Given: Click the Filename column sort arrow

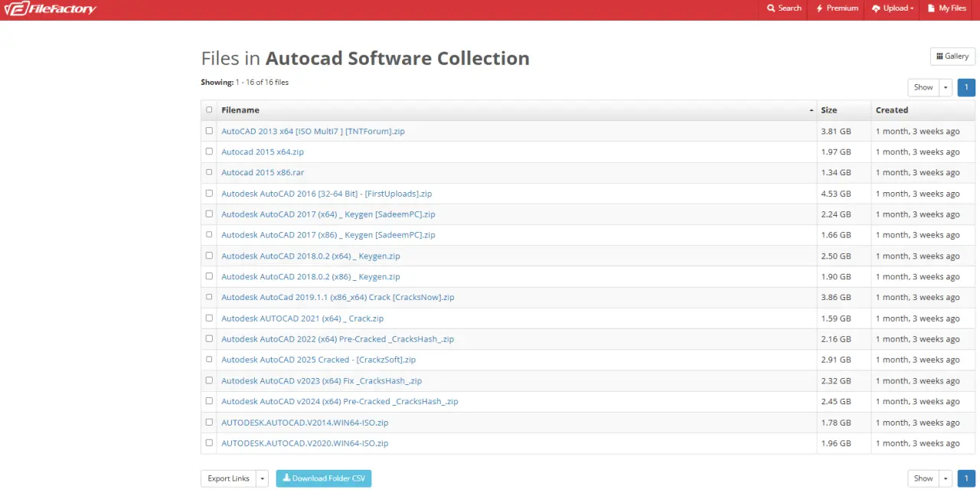Looking at the screenshot, I should click(812, 110).
